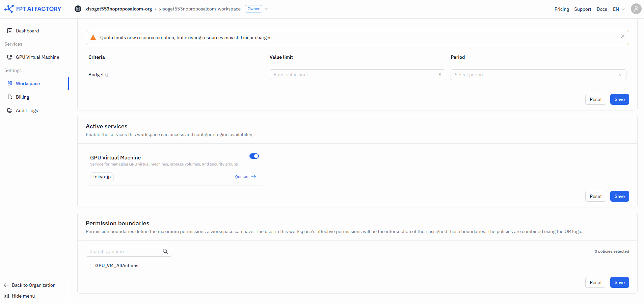This screenshot has height=303, width=644.
Task: Click the tokyo-jp region tag
Action: click(x=102, y=177)
